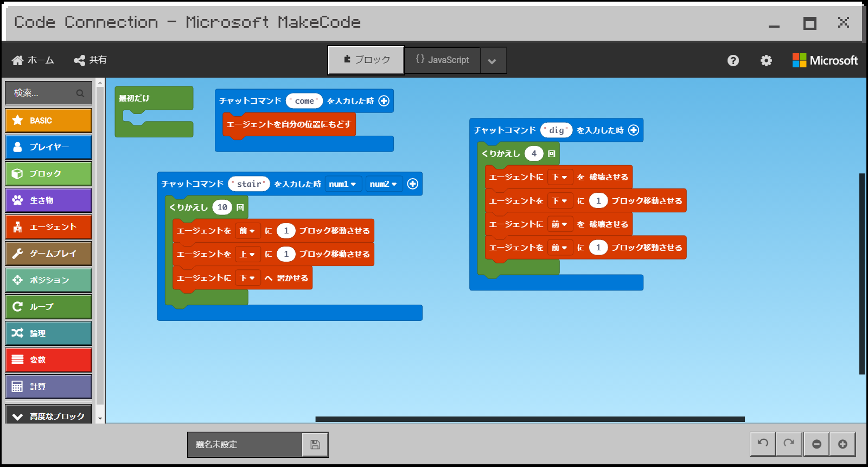The width and height of the screenshot is (868, 467).
Task: Add parameter to the stair chat command
Action: (x=413, y=184)
